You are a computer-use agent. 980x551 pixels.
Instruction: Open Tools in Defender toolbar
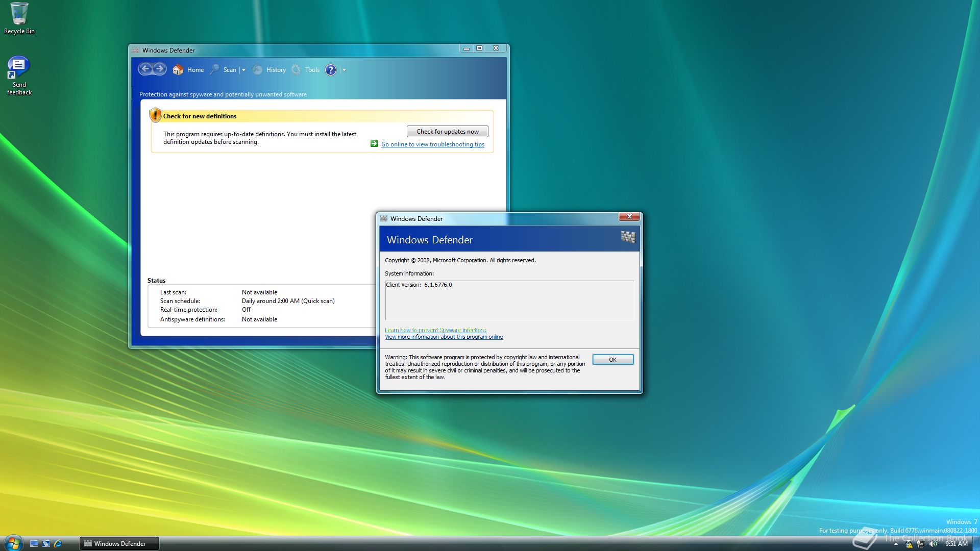click(x=312, y=70)
